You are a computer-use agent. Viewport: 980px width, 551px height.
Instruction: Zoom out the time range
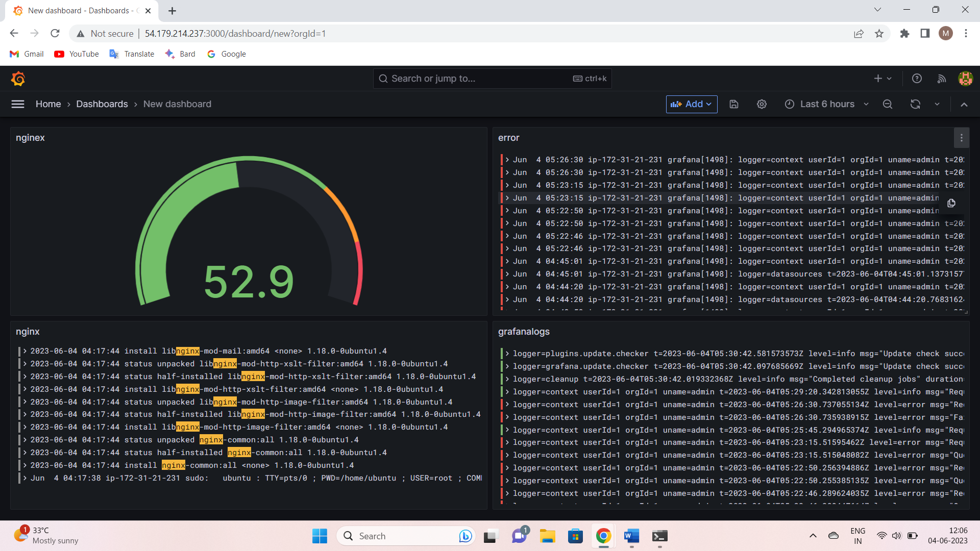click(888, 104)
